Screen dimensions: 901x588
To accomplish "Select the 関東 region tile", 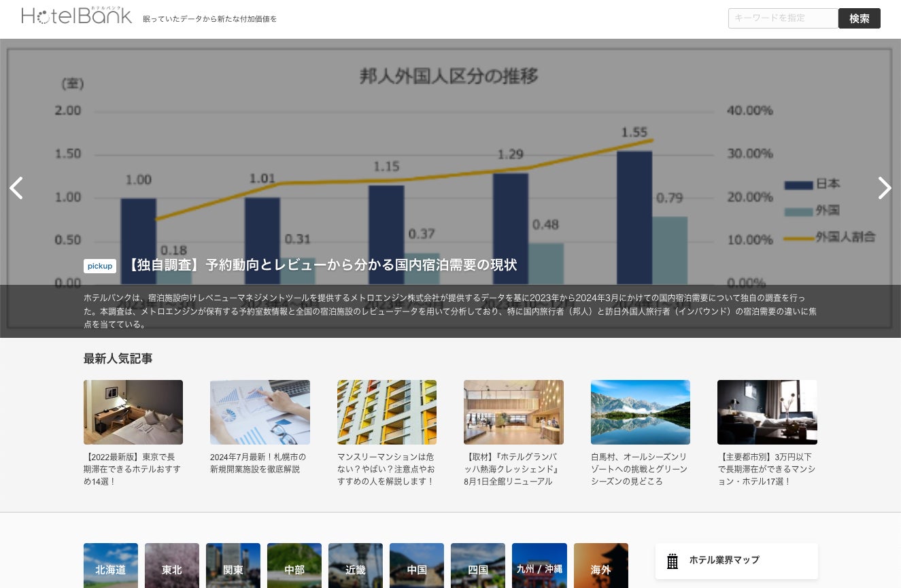I will (x=233, y=566).
